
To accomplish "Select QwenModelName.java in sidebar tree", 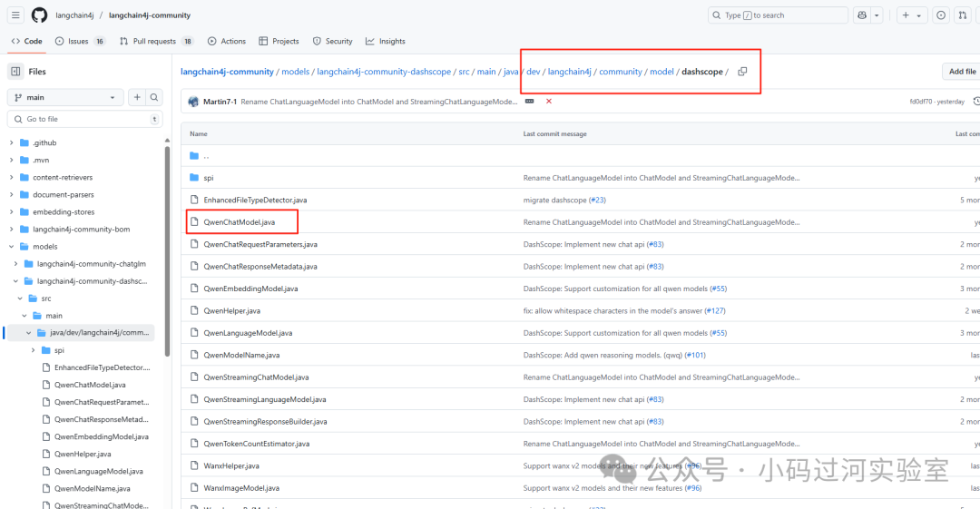I will [x=92, y=488].
